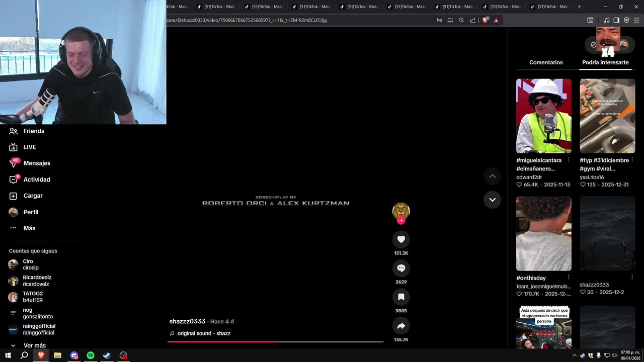Show hidden system tray icons

575,355
